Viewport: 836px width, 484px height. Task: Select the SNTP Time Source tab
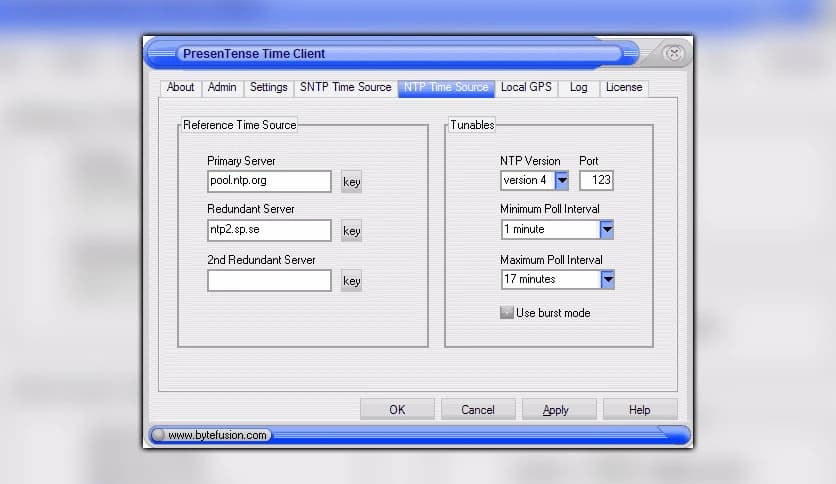pos(345,87)
